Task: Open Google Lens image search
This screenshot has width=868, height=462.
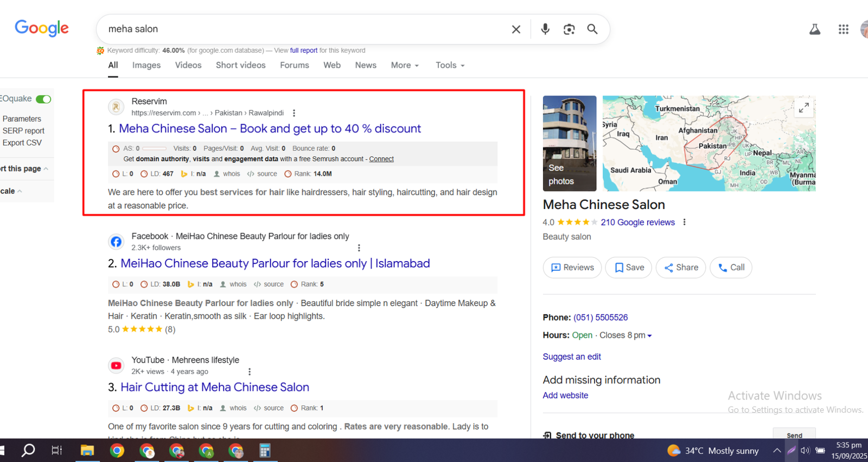Action: [569, 29]
